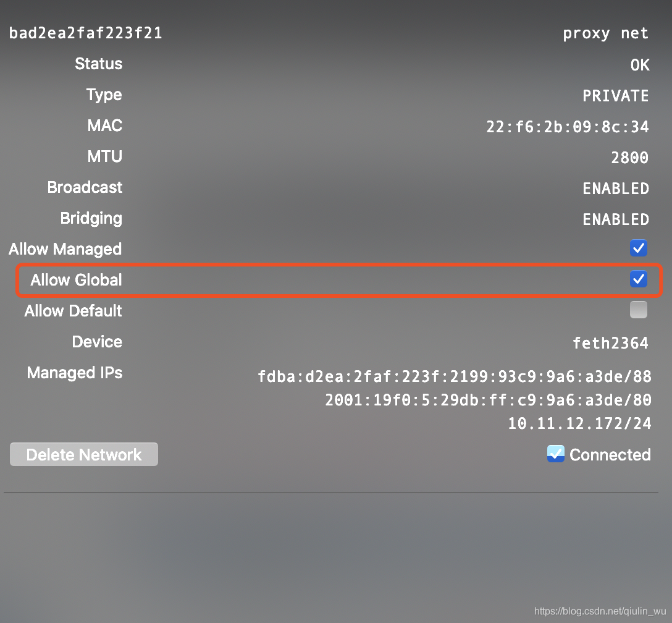672x623 pixels.
Task: Click the Status label
Action: click(99, 64)
